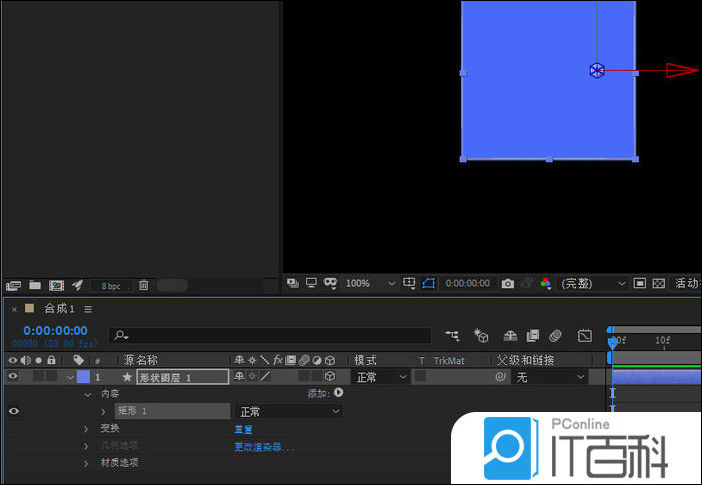This screenshot has width=702, height=485.
Task: Open the graph editor icon
Action: pos(585,336)
